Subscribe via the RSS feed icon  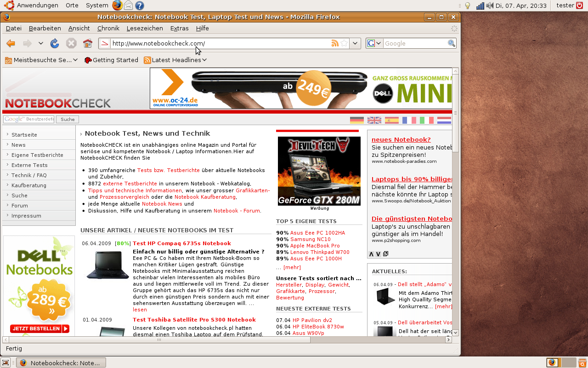(x=335, y=43)
